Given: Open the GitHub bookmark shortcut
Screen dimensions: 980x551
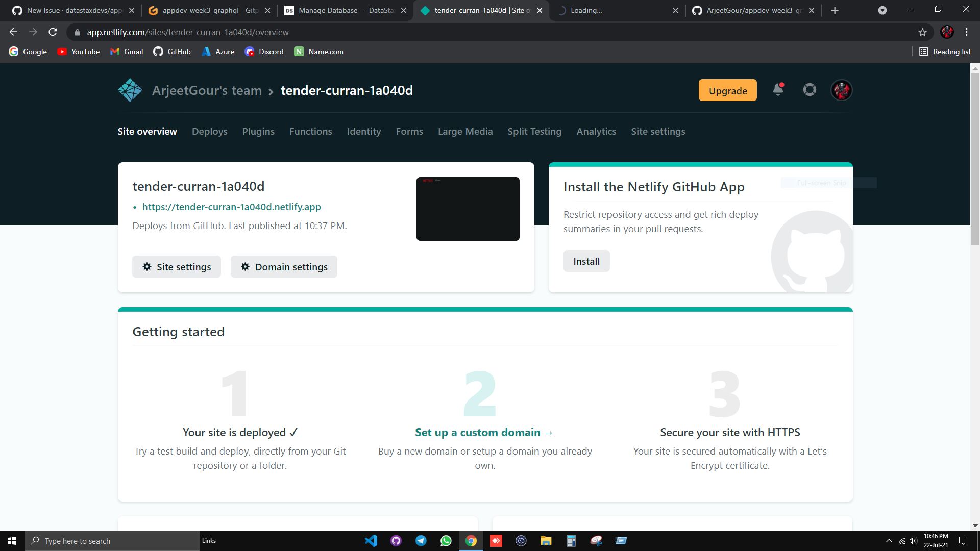Looking at the screenshot, I should tap(171, 52).
